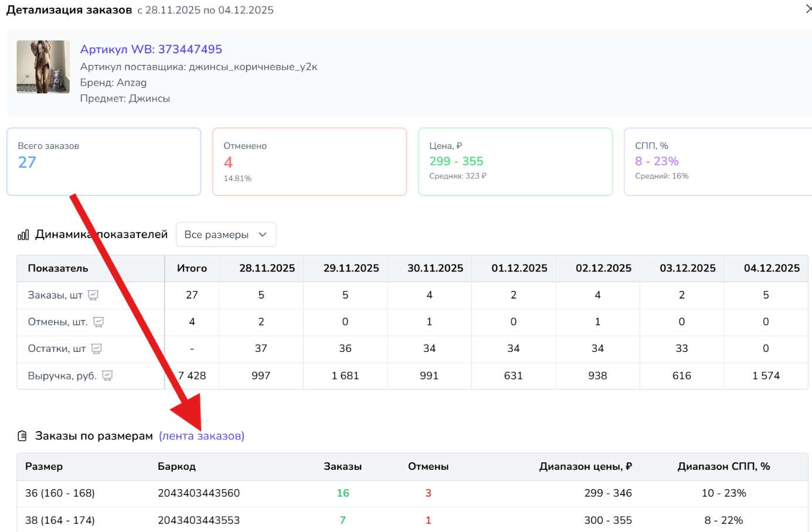Select the СПП, % summary card
The height and width of the screenshot is (532, 812).
(x=718, y=162)
